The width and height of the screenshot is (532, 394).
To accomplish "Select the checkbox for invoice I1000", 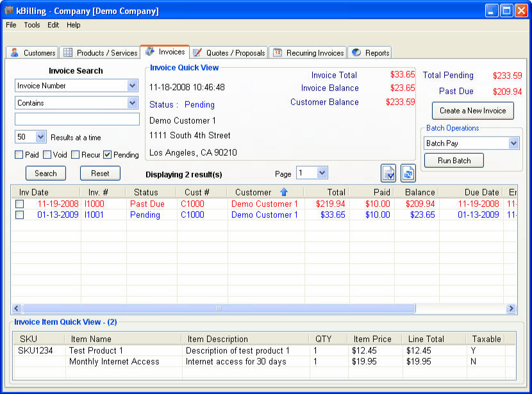I will point(20,204).
